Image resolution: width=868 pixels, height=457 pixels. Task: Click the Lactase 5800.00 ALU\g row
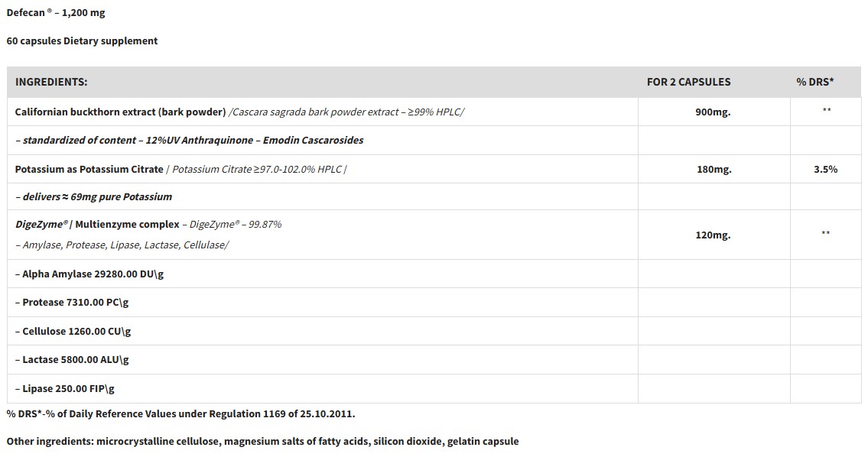click(72, 360)
